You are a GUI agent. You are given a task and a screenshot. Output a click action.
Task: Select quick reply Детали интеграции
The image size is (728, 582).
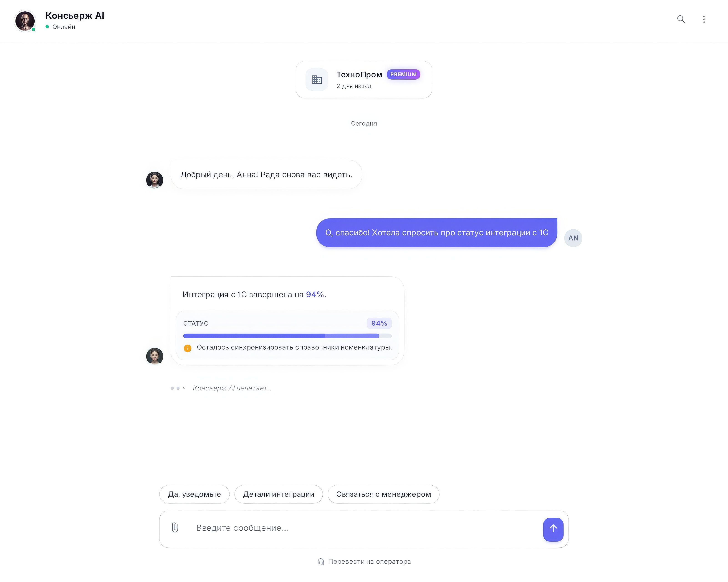pos(278,494)
